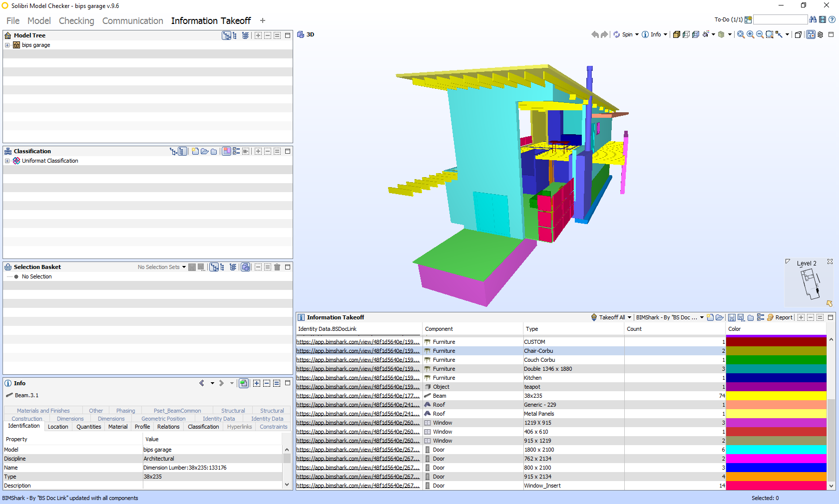Click Save takeoff definition disk icon

coord(732,317)
